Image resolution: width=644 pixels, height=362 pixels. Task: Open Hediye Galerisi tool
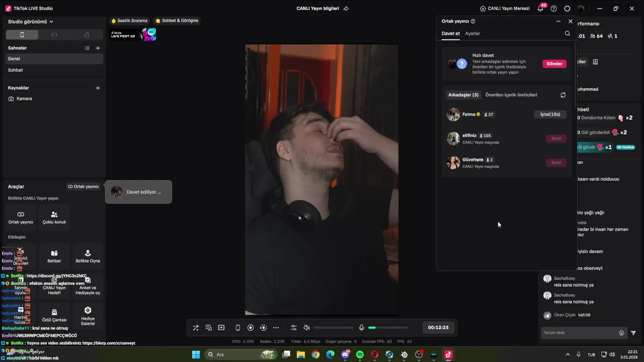88,315
